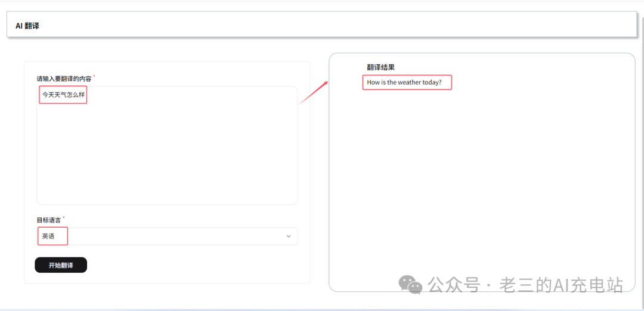Click the AI 翻译 page title
Screen dimensions: 644x311
(27, 26)
